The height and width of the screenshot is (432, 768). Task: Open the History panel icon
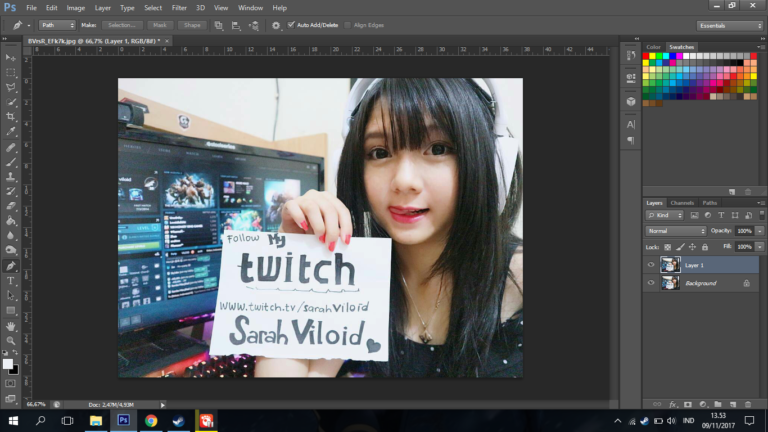coord(631,56)
